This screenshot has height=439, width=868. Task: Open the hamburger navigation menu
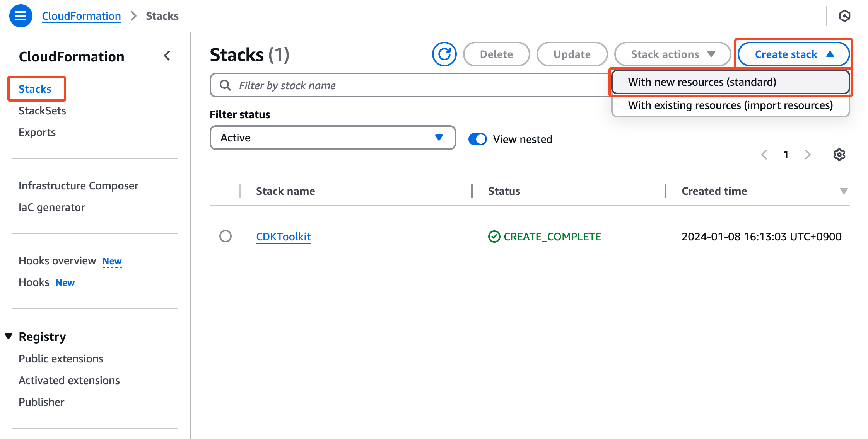21,16
